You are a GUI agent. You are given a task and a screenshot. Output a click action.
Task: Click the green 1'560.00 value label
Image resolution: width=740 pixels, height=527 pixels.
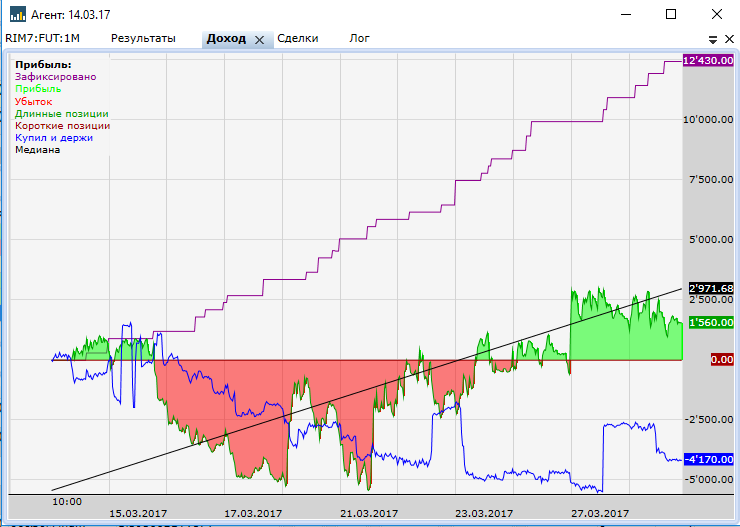(711, 323)
